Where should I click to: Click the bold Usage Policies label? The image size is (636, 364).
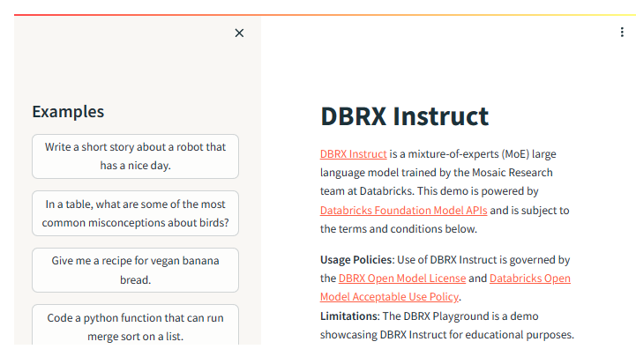pos(357,260)
